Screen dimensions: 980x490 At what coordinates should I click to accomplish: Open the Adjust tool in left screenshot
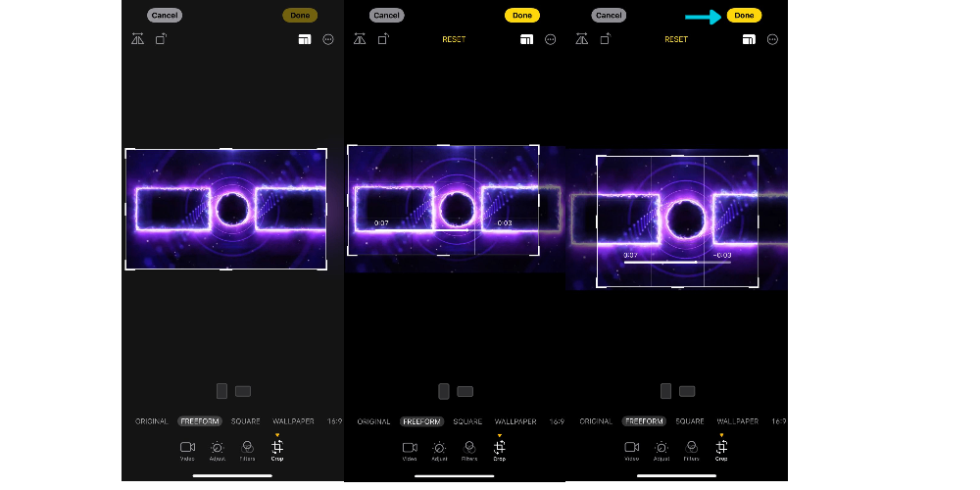point(218,451)
